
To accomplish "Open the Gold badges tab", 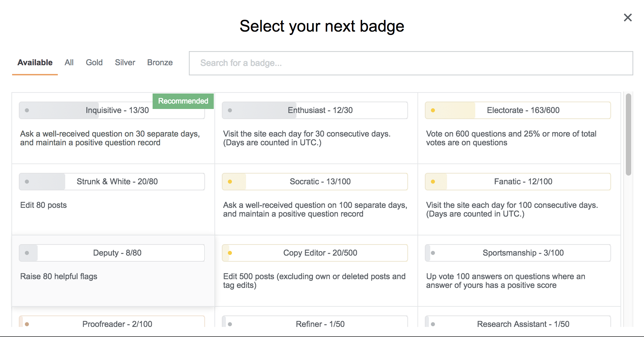I will pos(94,63).
